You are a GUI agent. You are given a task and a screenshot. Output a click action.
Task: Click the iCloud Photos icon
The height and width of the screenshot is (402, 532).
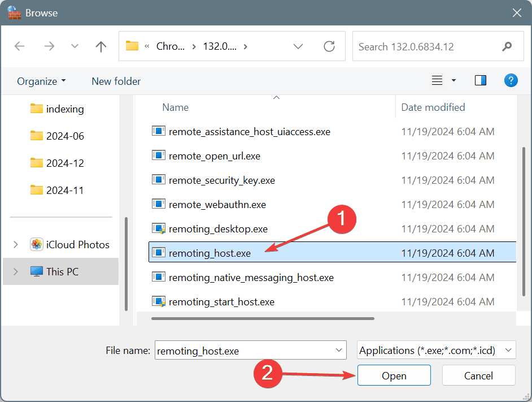pos(37,244)
